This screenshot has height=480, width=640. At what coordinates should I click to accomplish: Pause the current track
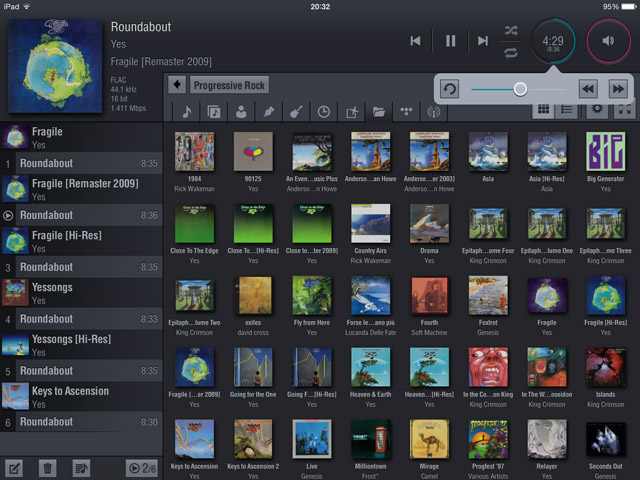tap(450, 41)
